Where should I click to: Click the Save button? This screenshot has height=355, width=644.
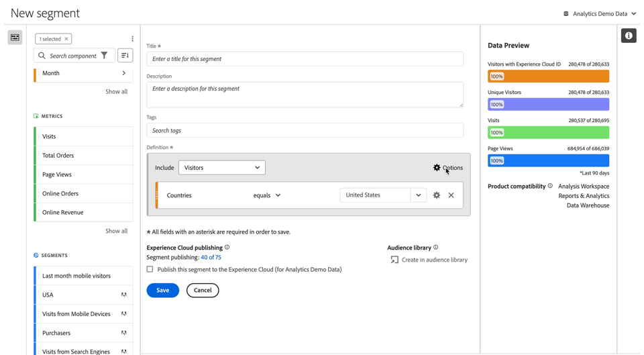(162, 290)
